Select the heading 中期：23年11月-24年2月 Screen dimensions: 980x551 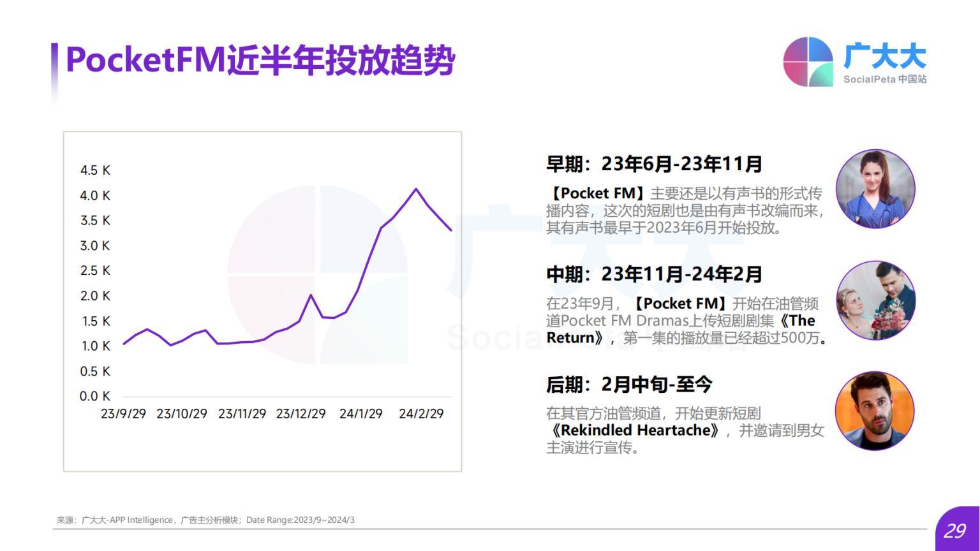coord(653,274)
